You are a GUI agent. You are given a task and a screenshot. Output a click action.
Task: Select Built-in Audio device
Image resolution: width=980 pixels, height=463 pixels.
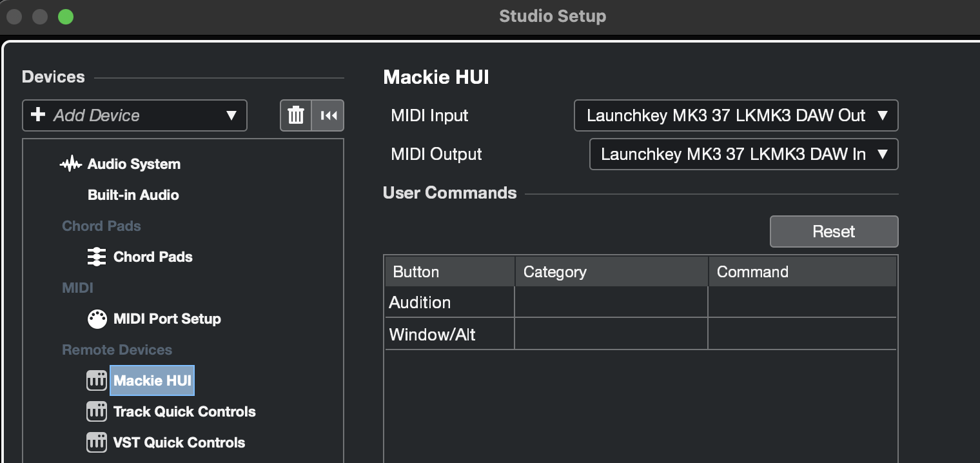point(133,195)
